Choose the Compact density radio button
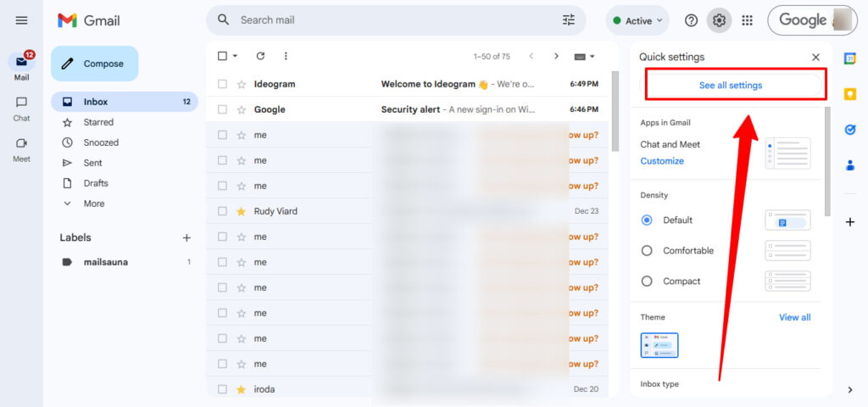 pyautogui.click(x=647, y=282)
